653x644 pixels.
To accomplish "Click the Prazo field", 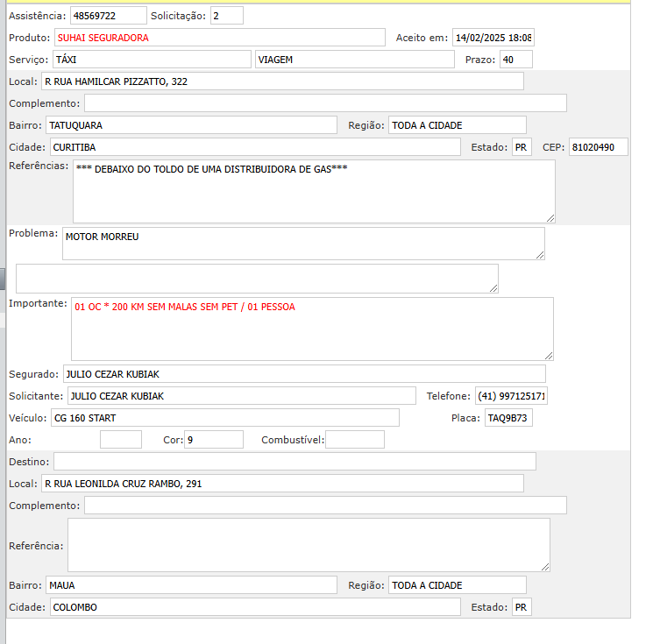I will [515, 60].
